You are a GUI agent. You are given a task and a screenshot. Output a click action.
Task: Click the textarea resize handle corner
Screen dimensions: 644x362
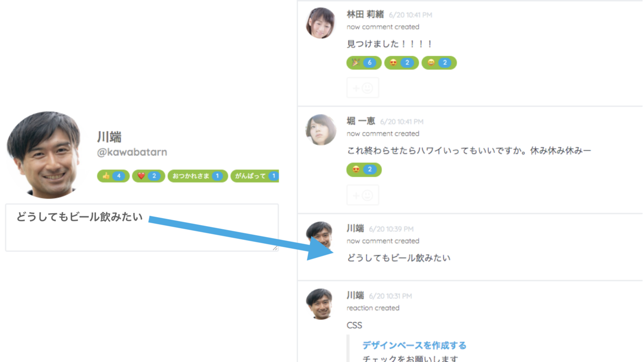[x=275, y=248]
